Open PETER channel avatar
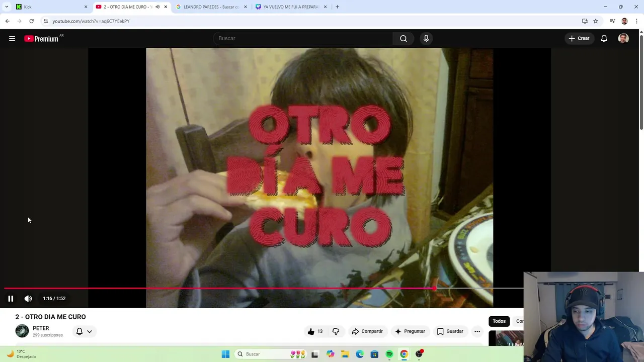Viewport: 644px width, 362px height. tap(22, 331)
